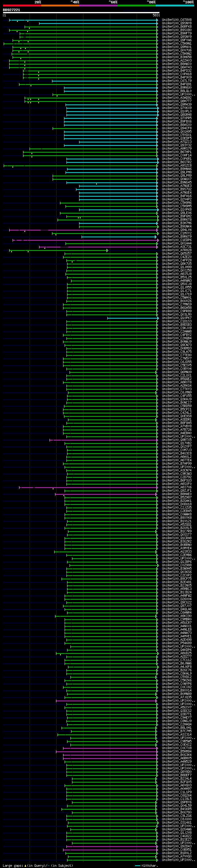Select the query label BB927221
The width and height of the screenshot is (197, 868).
[11, 10]
